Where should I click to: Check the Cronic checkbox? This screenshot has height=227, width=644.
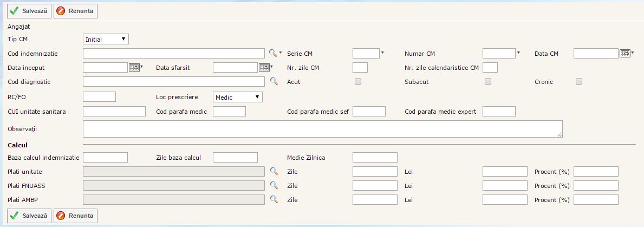click(x=578, y=82)
